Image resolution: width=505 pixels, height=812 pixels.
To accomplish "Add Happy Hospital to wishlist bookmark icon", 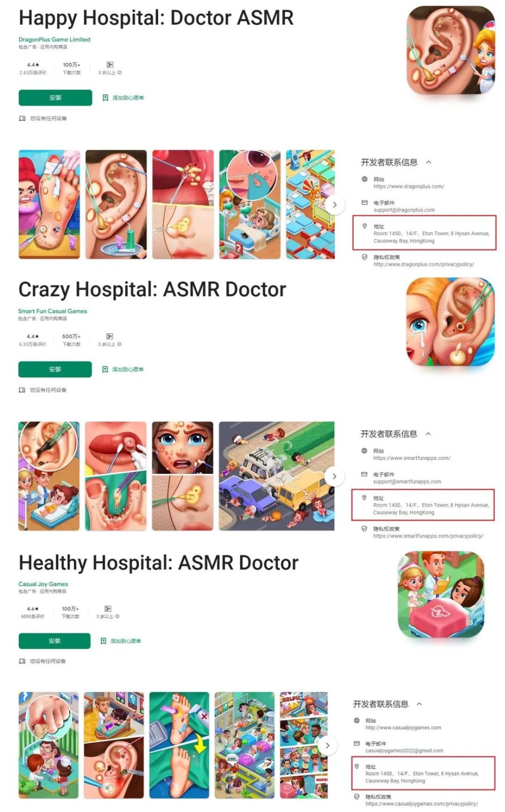I will [106, 98].
